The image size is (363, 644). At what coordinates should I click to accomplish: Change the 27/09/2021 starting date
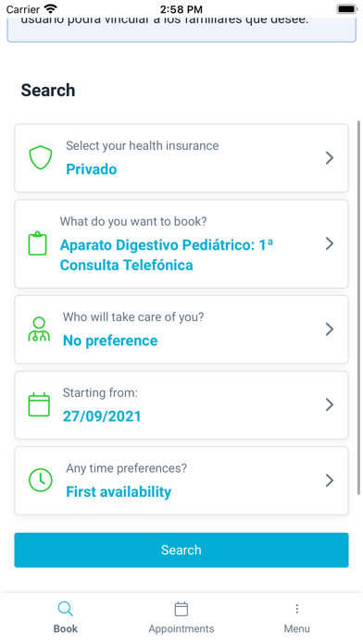pyautogui.click(x=102, y=416)
